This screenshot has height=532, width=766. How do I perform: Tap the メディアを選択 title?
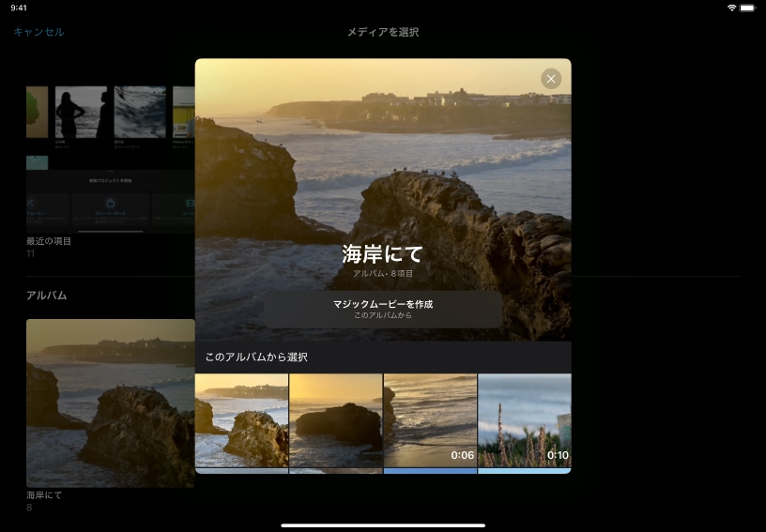(x=382, y=32)
